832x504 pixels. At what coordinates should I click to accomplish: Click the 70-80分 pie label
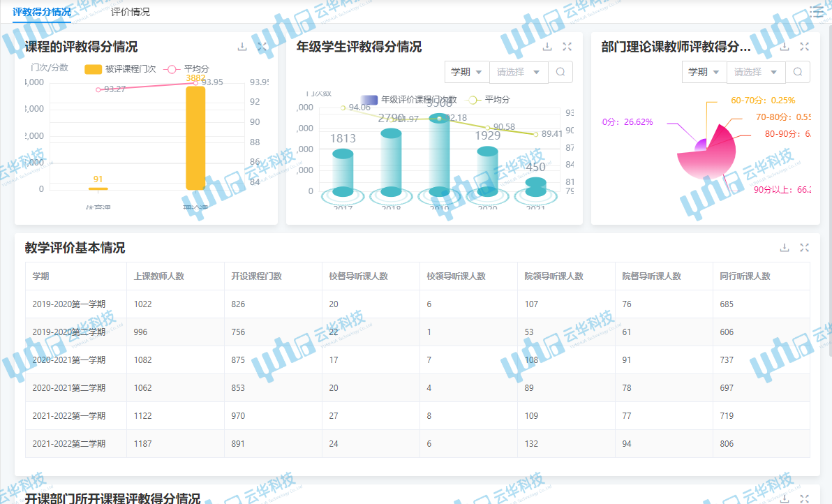pos(783,117)
